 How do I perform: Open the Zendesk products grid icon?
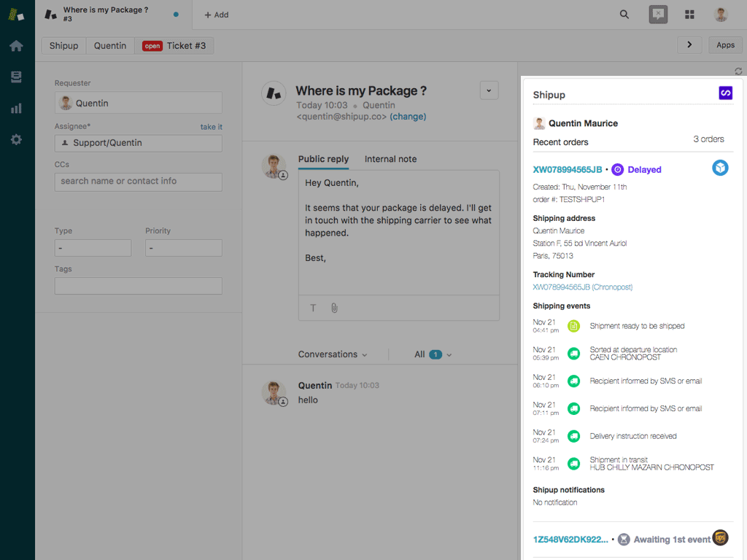(689, 14)
